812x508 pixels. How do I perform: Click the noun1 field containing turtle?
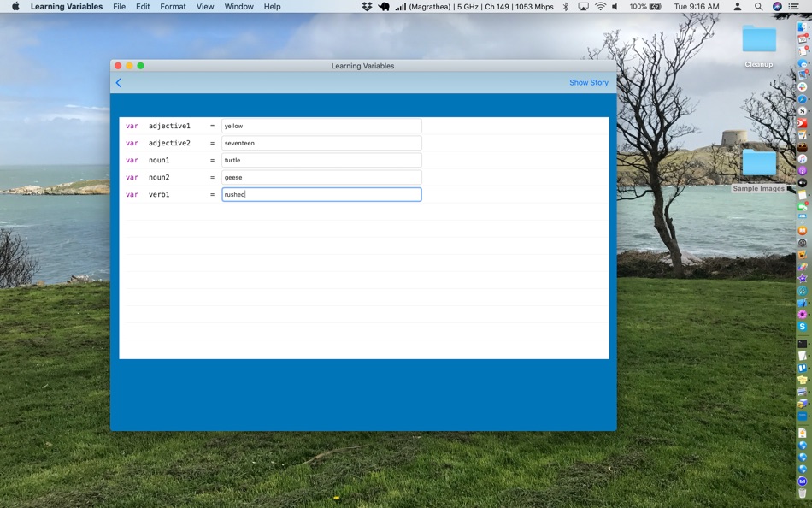tap(321, 160)
